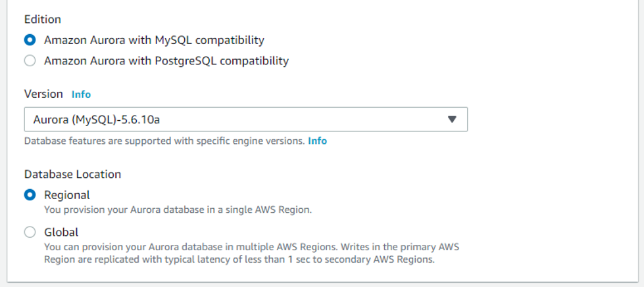This screenshot has height=287, width=644.
Task: Click the Database Location section heading
Action: point(73,174)
